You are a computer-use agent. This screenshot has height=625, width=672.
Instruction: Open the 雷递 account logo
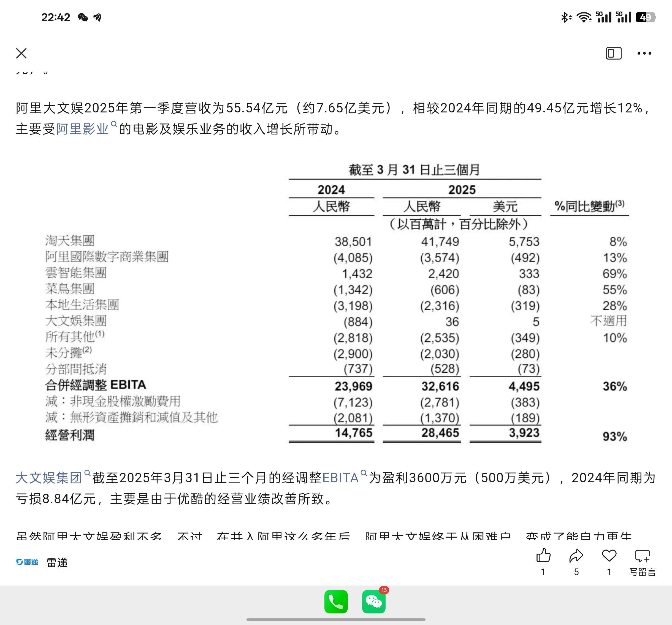(27, 562)
